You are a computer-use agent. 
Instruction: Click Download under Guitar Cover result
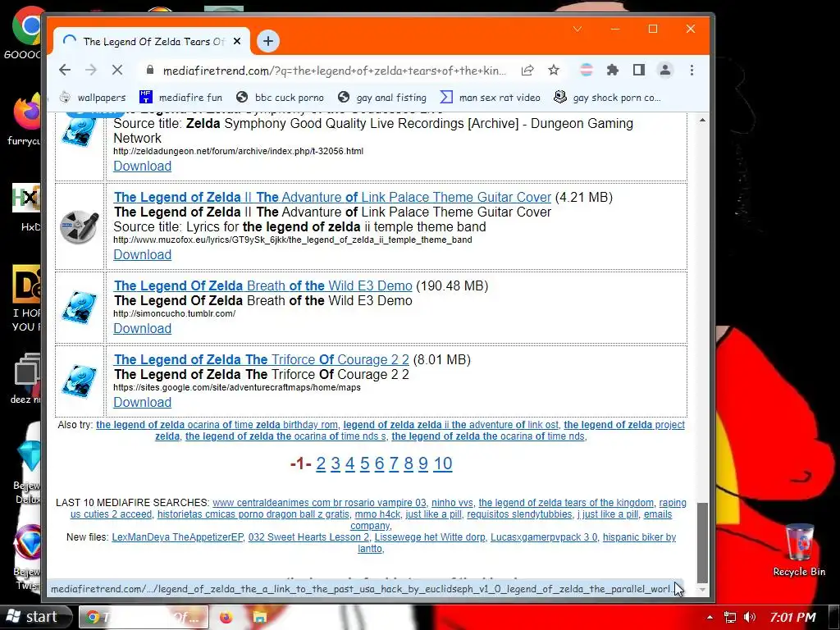point(143,255)
